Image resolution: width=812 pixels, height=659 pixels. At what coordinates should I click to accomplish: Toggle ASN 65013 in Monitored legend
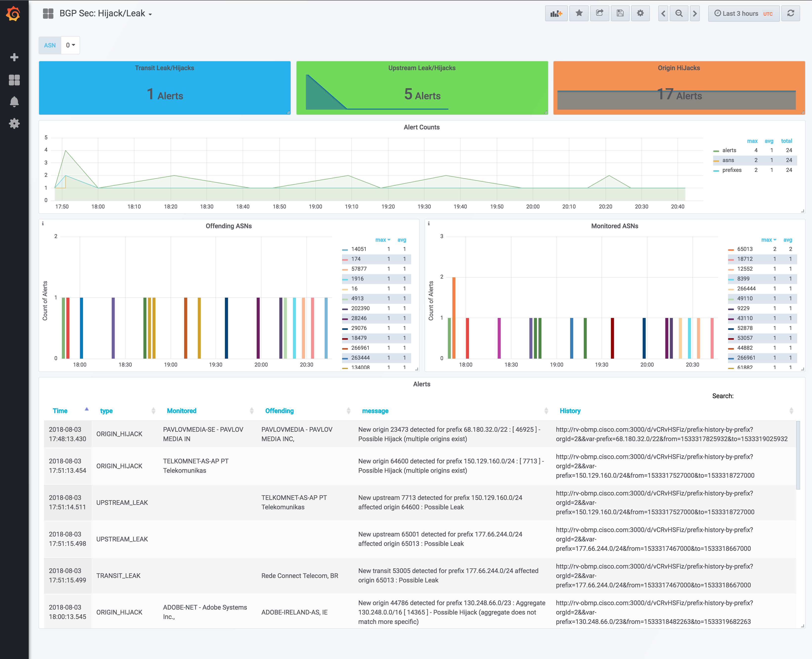pos(745,249)
